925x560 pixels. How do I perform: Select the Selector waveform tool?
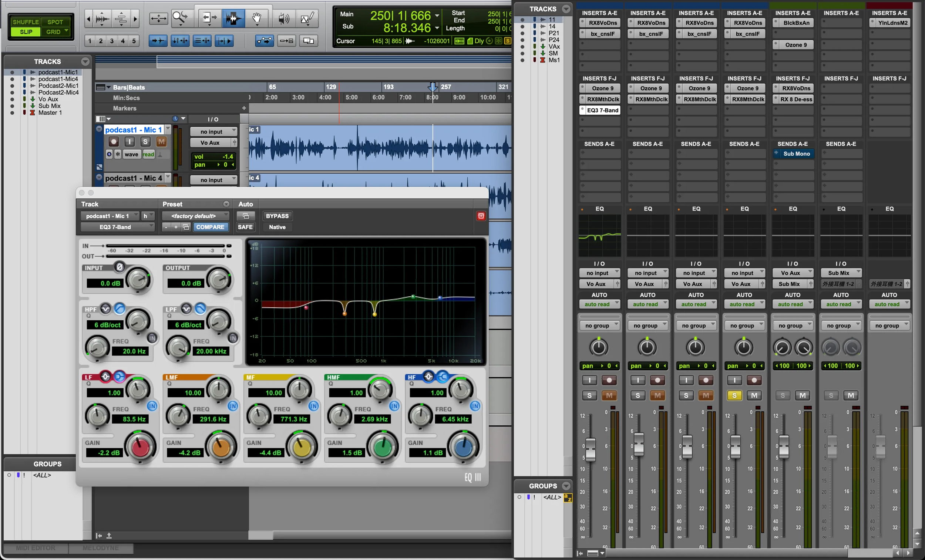pyautogui.click(x=233, y=18)
